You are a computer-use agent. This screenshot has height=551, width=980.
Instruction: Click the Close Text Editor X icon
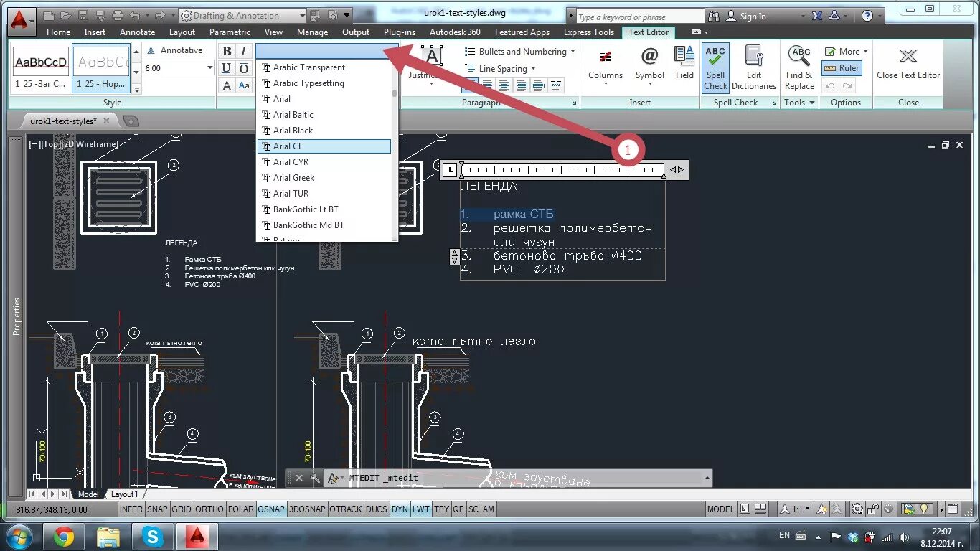908,63
